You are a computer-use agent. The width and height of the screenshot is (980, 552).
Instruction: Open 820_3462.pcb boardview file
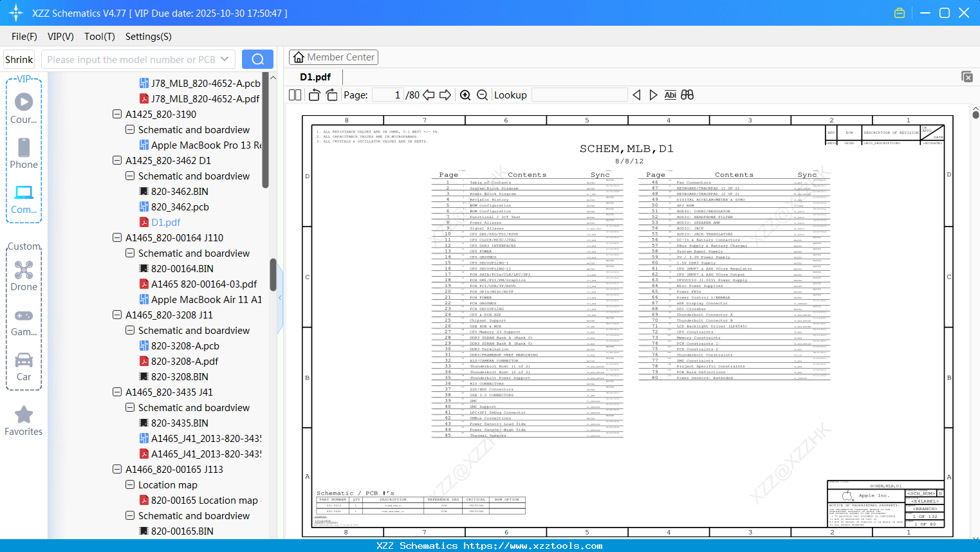coord(174,207)
